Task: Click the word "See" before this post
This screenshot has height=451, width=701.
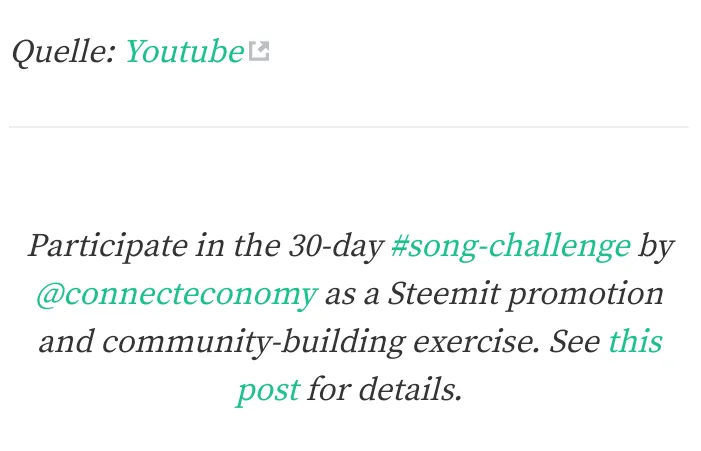Action: click(575, 342)
